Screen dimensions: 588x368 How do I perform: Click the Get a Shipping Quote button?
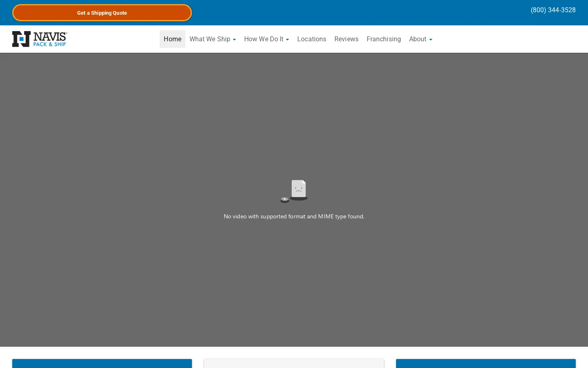tap(102, 13)
